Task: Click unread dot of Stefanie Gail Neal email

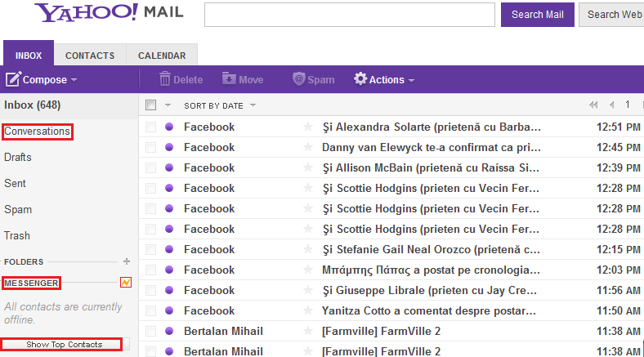Action: pyautogui.click(x=169, y=249)
